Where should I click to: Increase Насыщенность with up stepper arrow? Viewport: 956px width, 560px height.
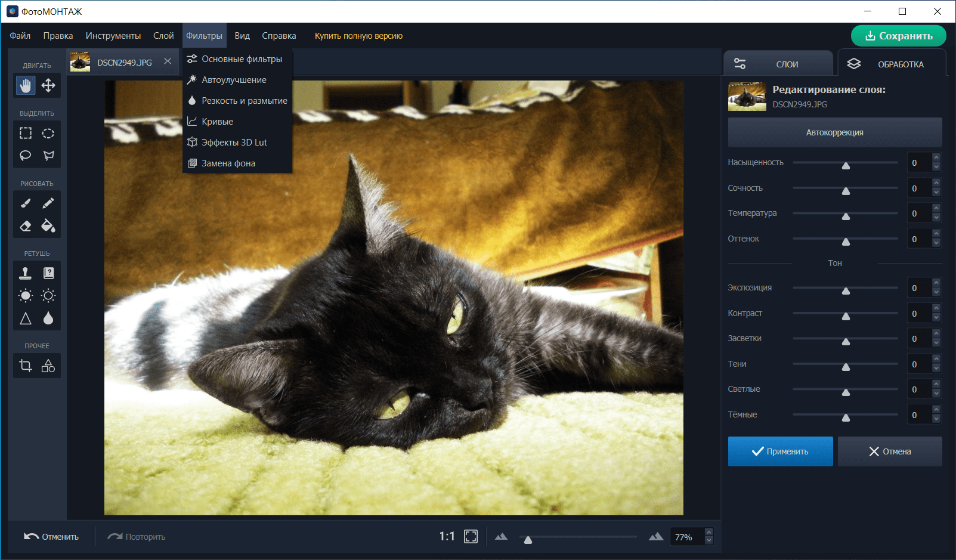[936, 158]
